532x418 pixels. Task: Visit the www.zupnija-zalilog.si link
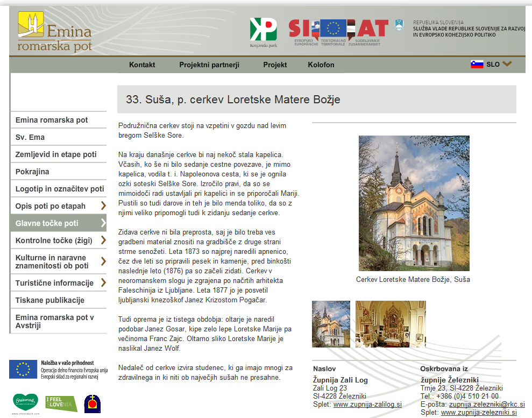367,404
